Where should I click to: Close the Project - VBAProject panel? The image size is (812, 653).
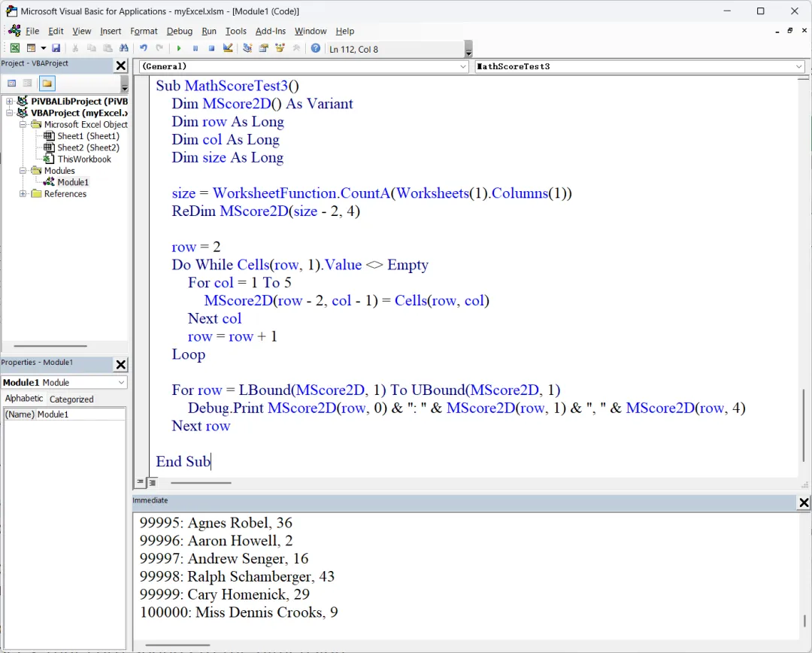(120, 65)
